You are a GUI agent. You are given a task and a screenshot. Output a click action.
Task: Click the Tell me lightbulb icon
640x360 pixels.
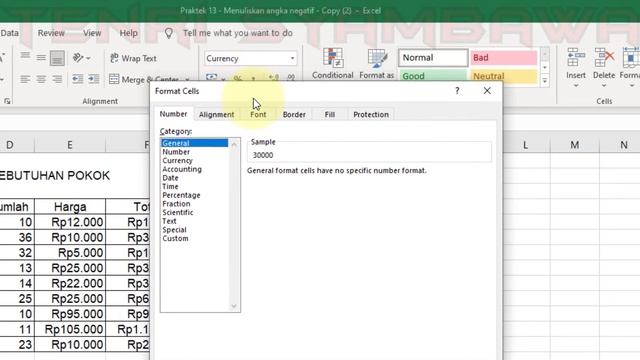(x=169, y=33)
